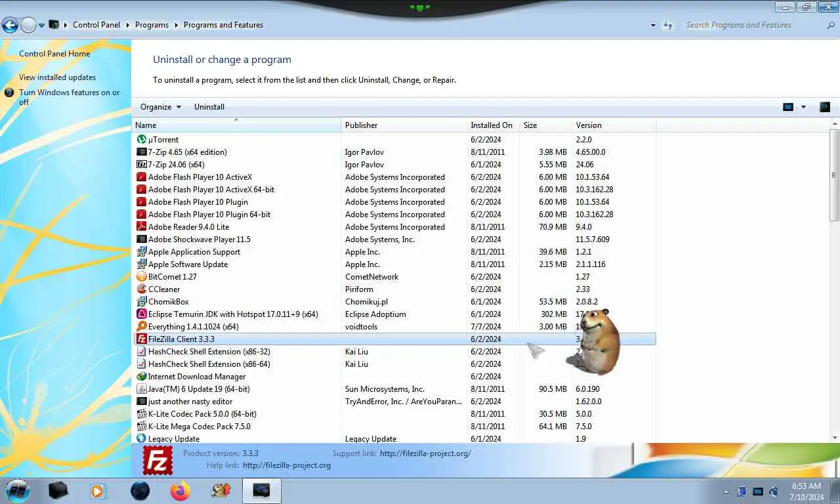This screenshot has width=840, height=504.
Task: Click the CCleaner program icon
Action: (141, 289)
